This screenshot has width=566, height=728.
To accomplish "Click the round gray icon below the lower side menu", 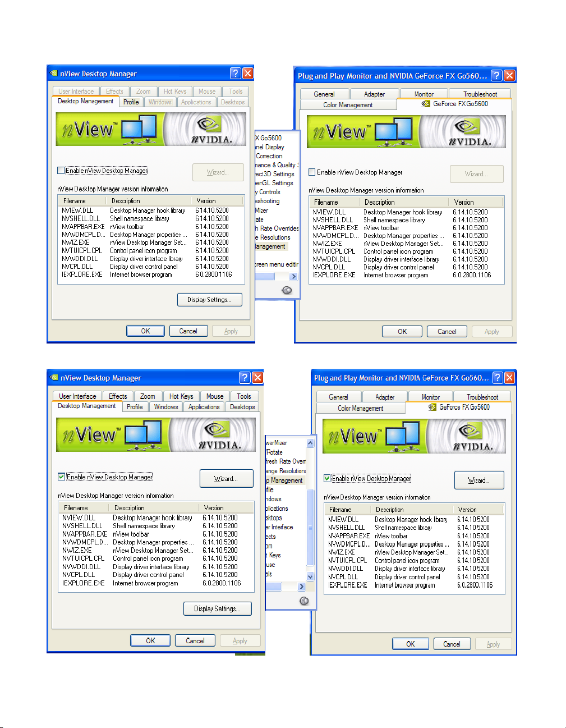I will pyautogui.click(x=304, y=601).
